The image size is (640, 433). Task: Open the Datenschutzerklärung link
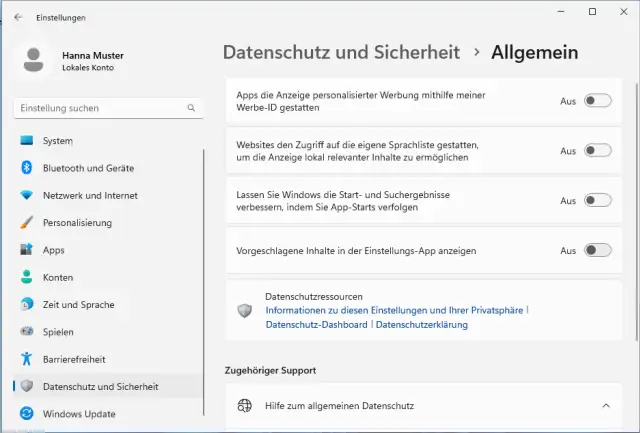click(421, 324)
